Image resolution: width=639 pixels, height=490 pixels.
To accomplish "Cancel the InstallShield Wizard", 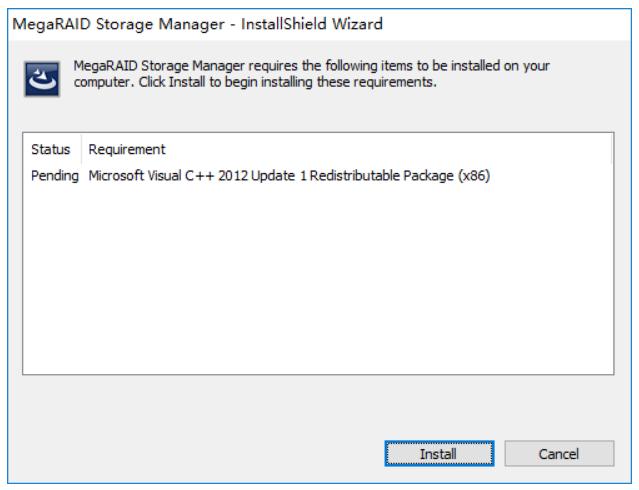I will 559,453.
